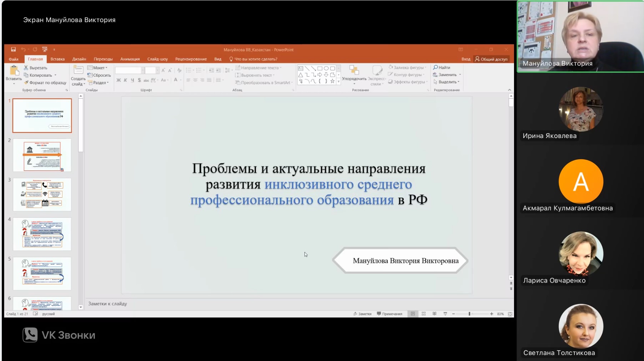
Task: Expand the Layout (Макет) dropdown
Action: (97, 68)
